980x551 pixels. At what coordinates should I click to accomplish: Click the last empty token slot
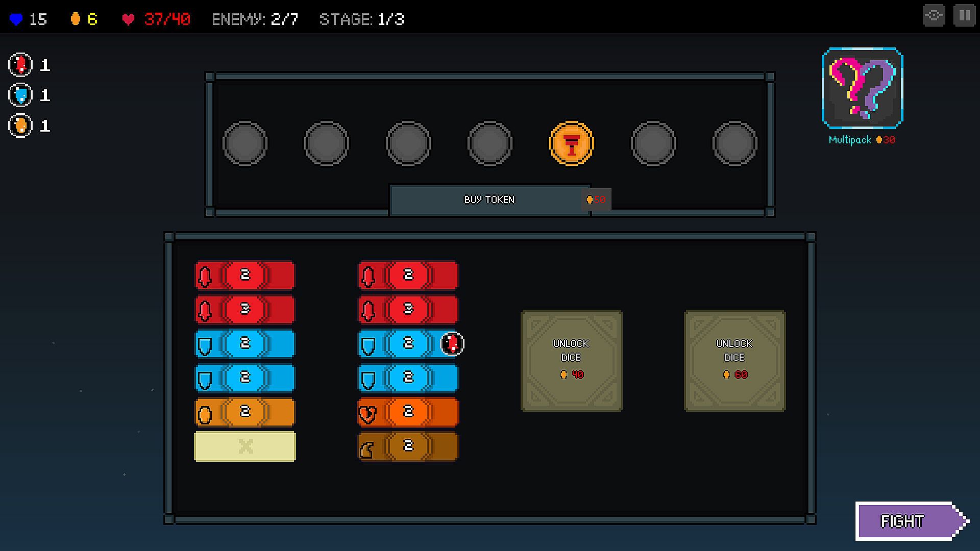(734, 143)
